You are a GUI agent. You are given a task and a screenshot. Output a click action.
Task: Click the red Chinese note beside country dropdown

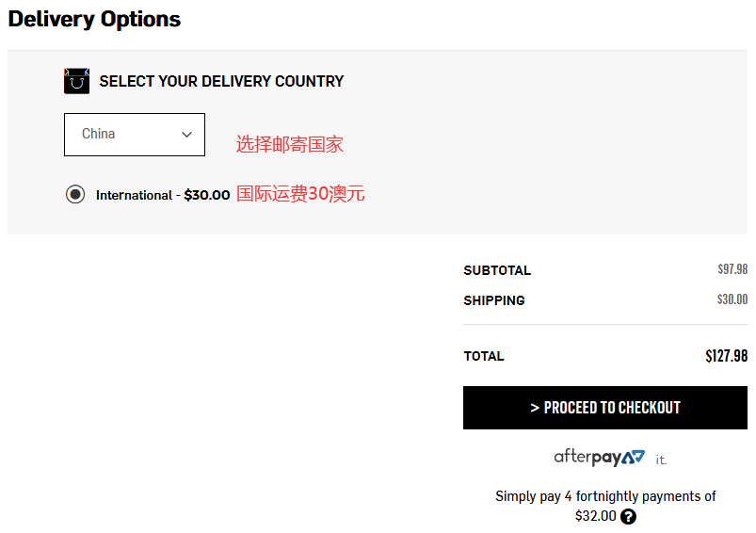click(x=289, y=144)
